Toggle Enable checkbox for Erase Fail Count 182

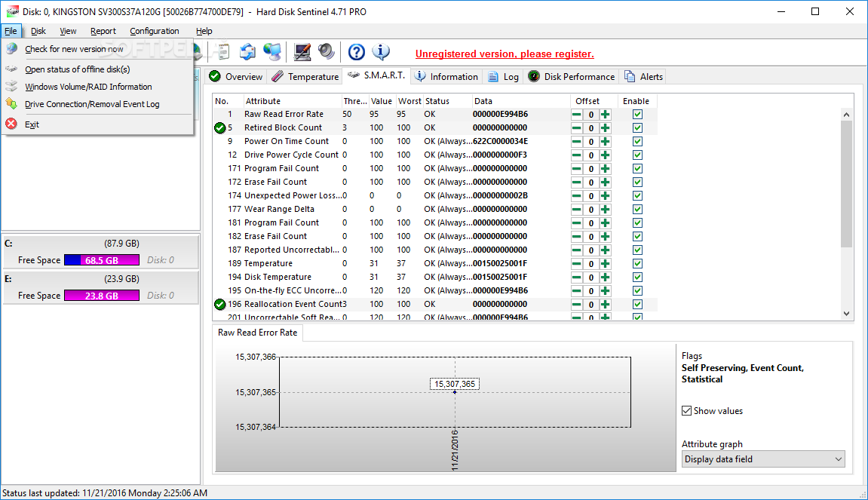(637, 237)
